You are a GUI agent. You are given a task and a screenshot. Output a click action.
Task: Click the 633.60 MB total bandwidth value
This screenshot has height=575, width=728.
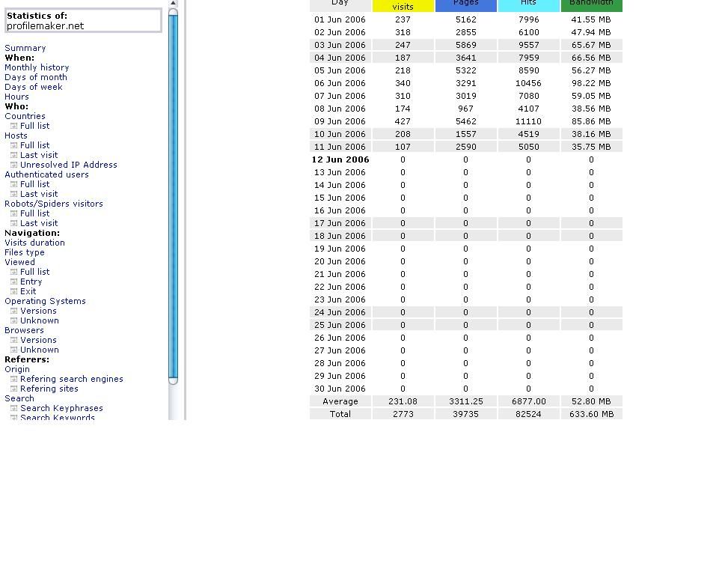tap(591, 414)
